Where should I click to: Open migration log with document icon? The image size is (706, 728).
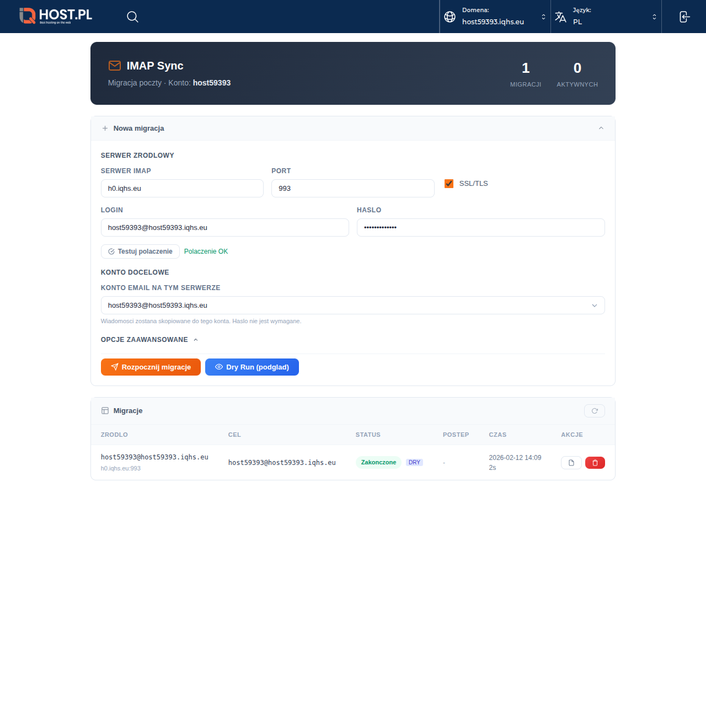[x=571, y=463]
